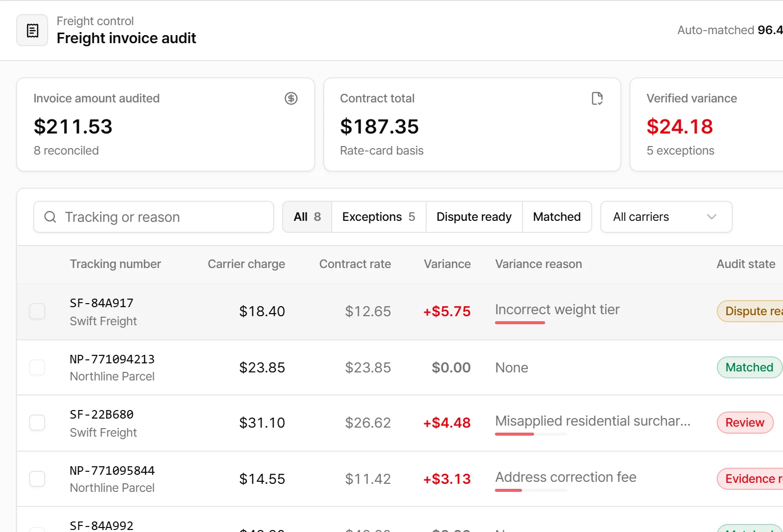
Task: Tick the checkbox for NP-771094213
Action: [x=37, y=367]
